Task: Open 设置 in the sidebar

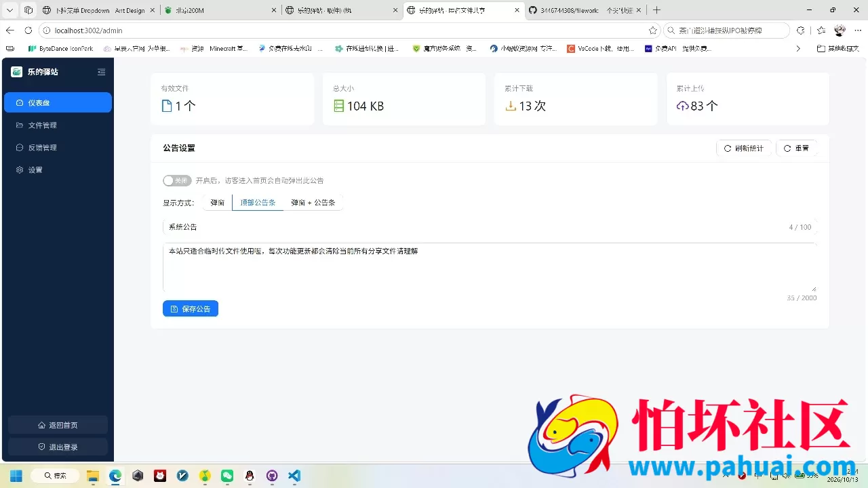Action: pos(58,169)
